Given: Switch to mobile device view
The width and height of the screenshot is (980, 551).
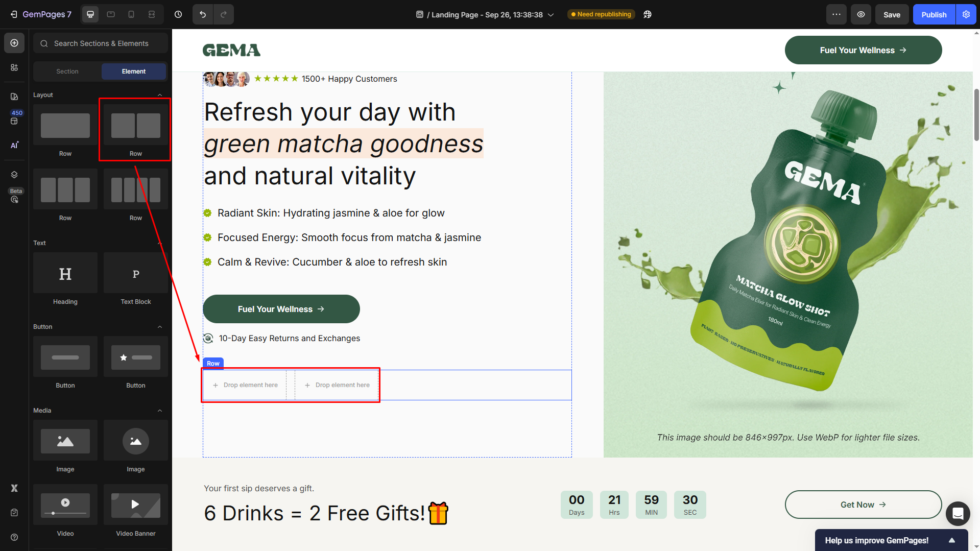Looking at the screenshot, I should 131,14.
